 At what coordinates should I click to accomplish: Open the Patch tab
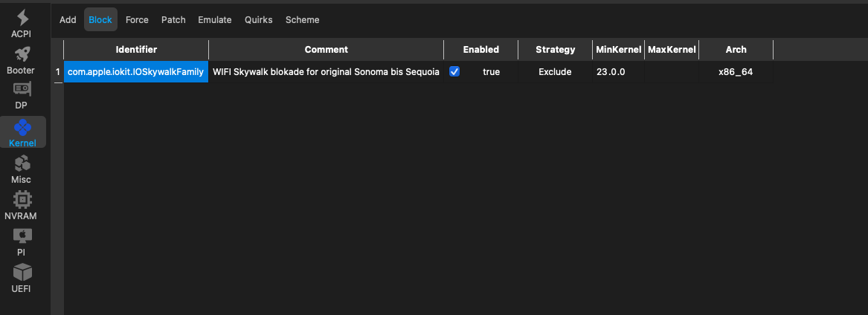point(173,20)
